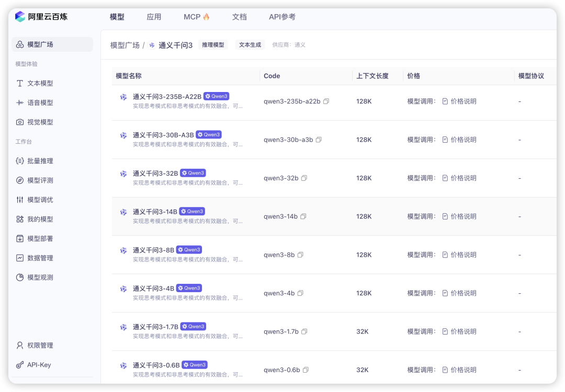Go to the 文档 top tab
Image resolution: width=565 pixels, height=392 pixels.
pos(239,17)
